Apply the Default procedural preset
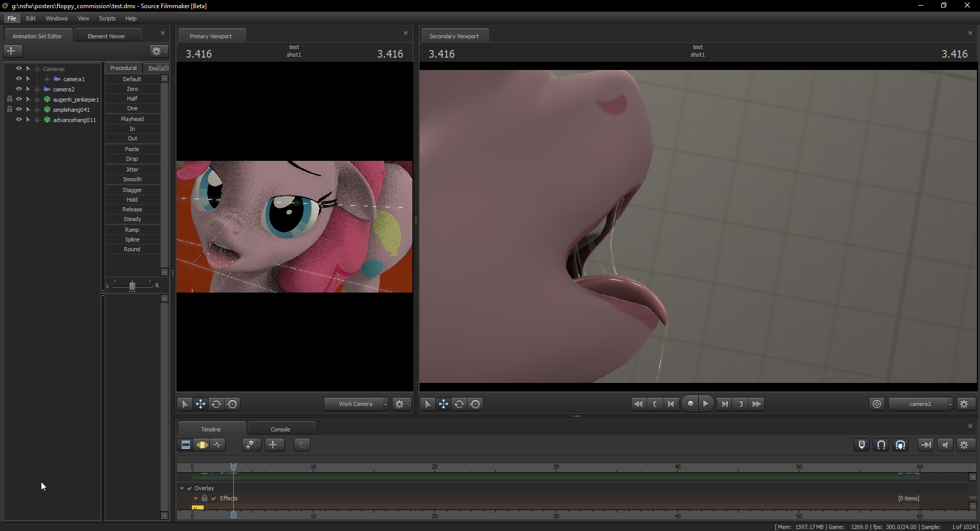Screen dimensions: 980x531 click(x=132, y=79)
